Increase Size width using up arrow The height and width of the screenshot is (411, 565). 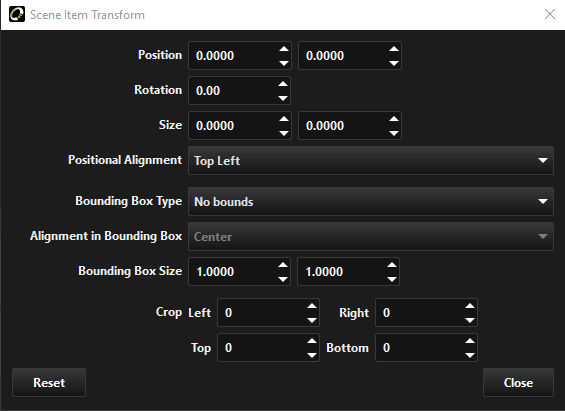pos(284,119)
